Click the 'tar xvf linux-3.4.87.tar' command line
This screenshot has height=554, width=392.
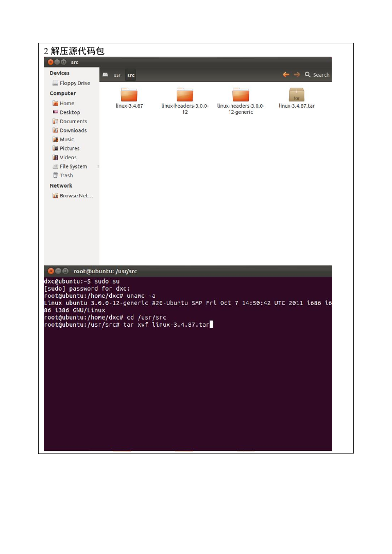click(x=129, y=324)
